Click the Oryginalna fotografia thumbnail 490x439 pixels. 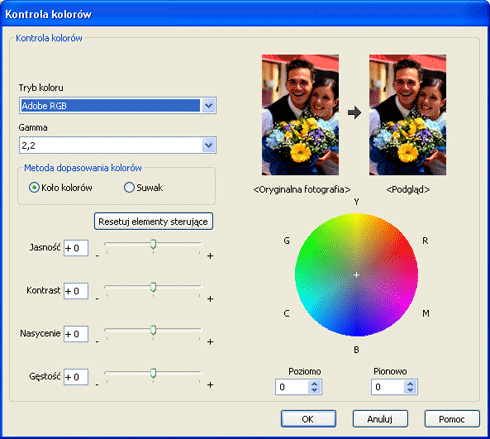[x=300, y=115]
